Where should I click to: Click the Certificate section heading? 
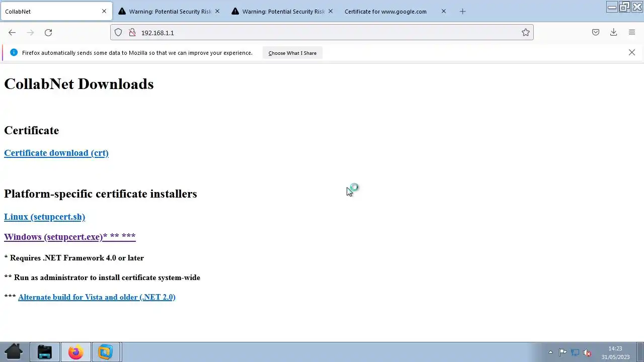(x=32, y=130)
